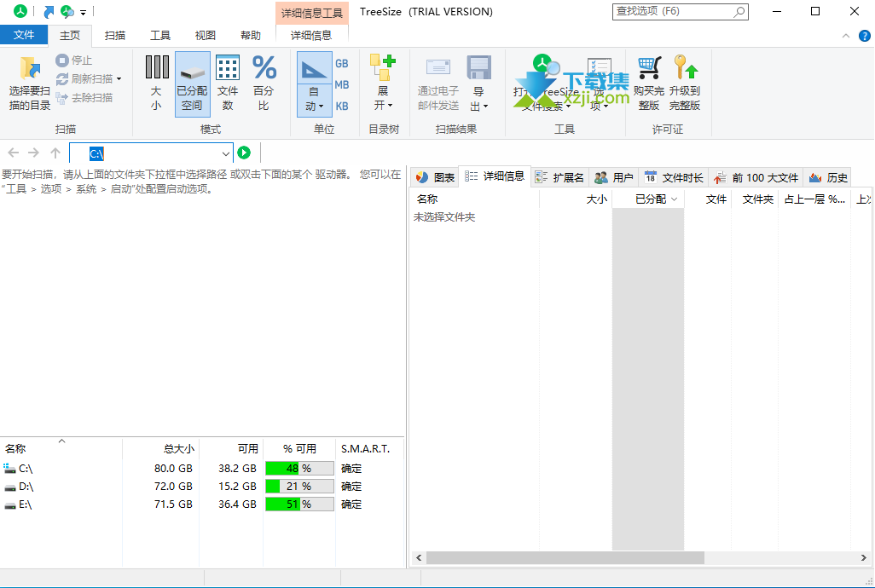Select the E:\ drive row

(x=201, y=504)
